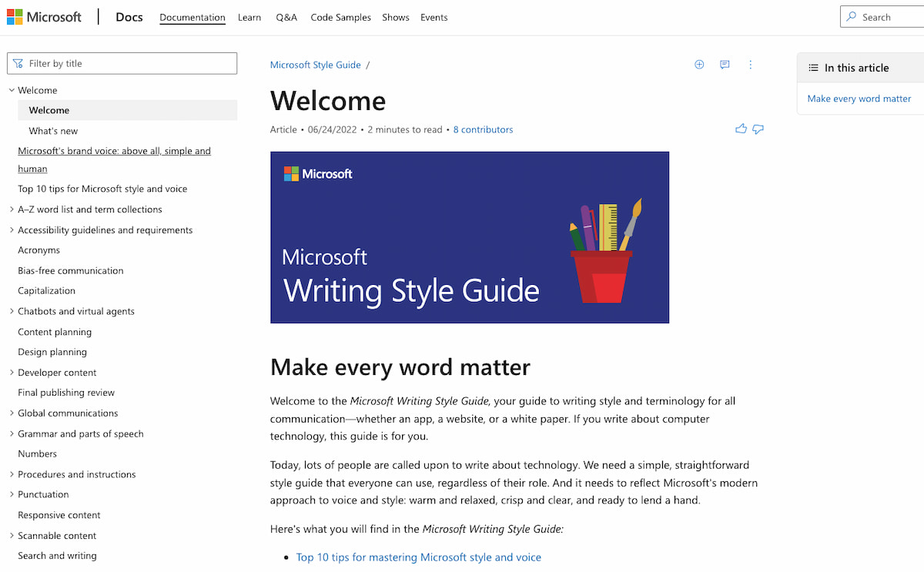Click the Filter by title input field
The width and height of the screenshot is (924, 572).
coord(122,62)
